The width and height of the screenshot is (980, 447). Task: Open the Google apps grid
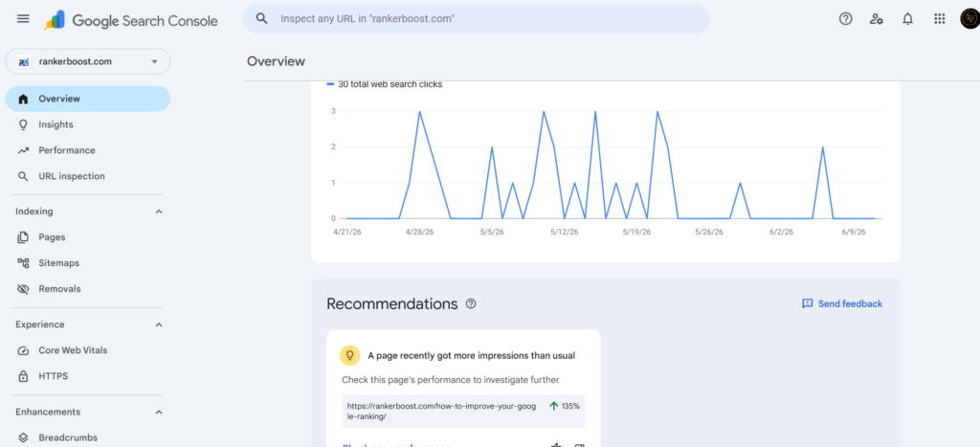tap(940, 19)
